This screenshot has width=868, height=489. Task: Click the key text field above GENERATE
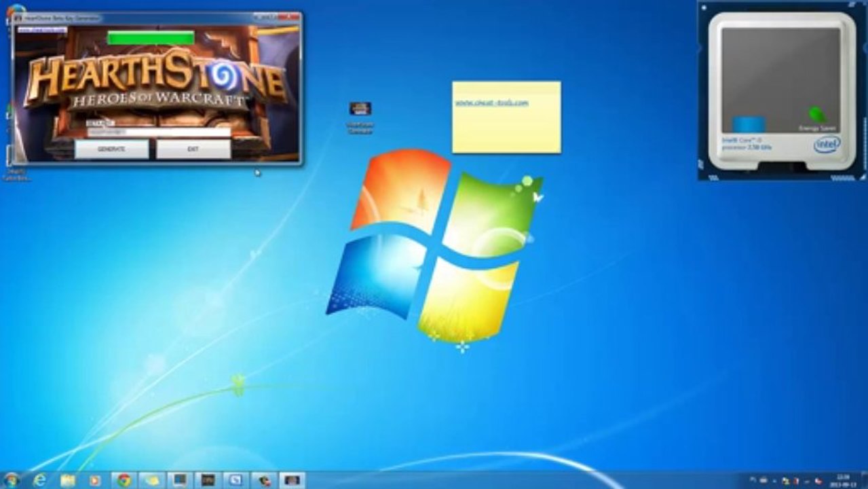(x=158, y=132)
